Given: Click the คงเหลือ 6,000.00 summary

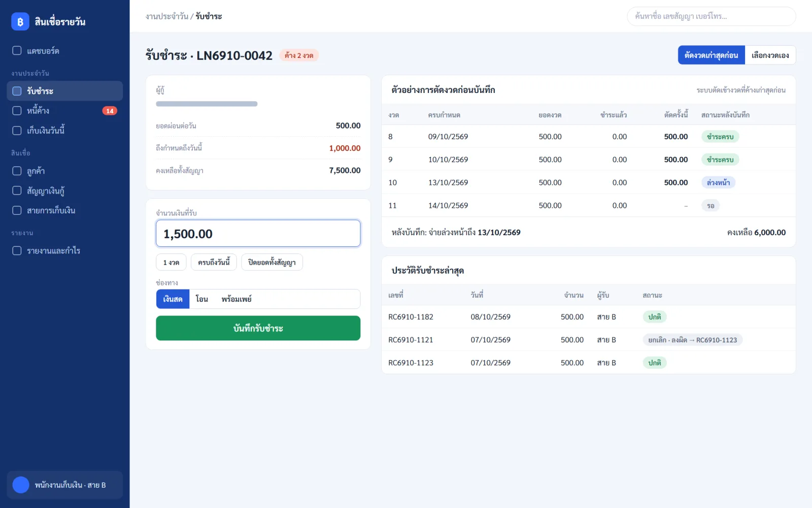Looking at the screenshot, I should pos(756,233).
